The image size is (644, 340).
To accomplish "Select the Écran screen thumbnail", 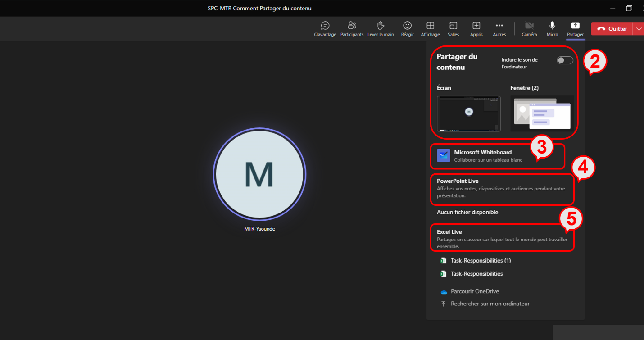I will tap(468, 113).
